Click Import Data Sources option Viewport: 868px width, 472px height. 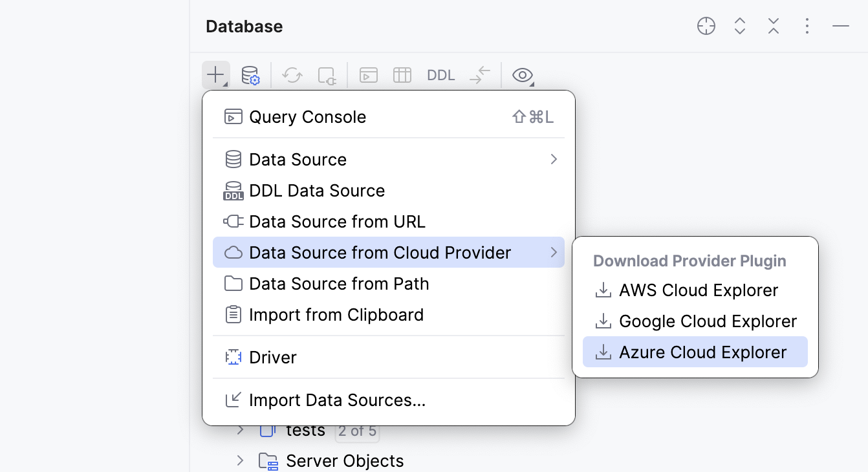pyautogui.click(x=337, y=400)
